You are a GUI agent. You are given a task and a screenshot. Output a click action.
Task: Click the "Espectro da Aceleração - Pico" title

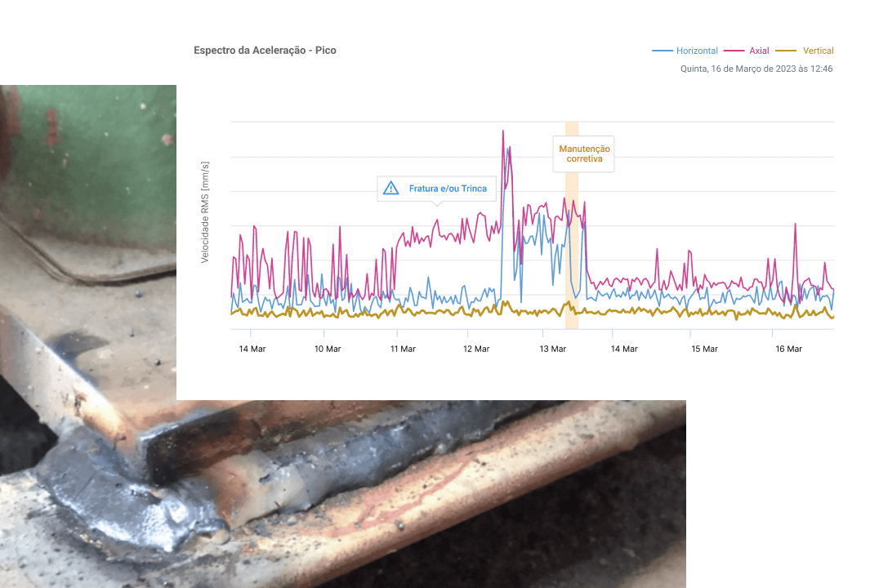(265, 51)
